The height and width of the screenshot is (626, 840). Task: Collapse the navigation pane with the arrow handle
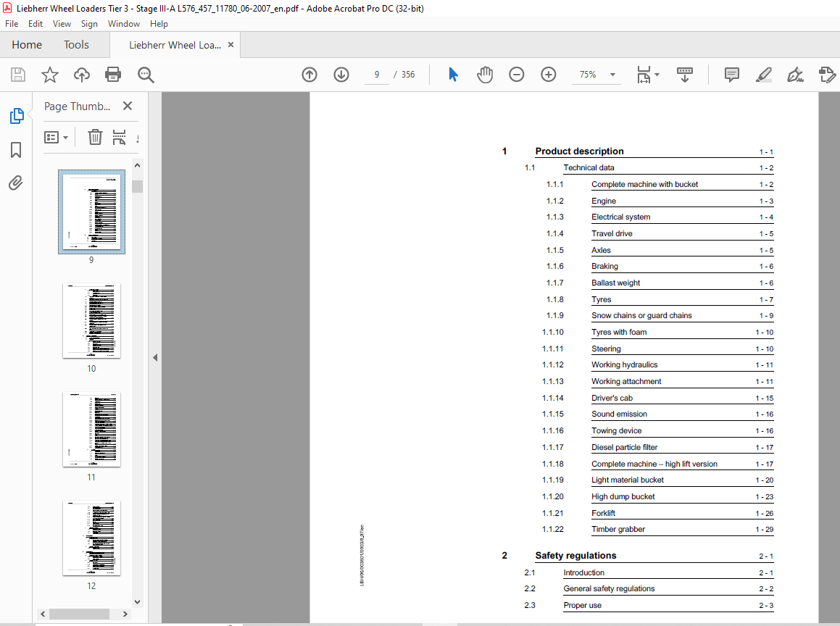point(155,357)
